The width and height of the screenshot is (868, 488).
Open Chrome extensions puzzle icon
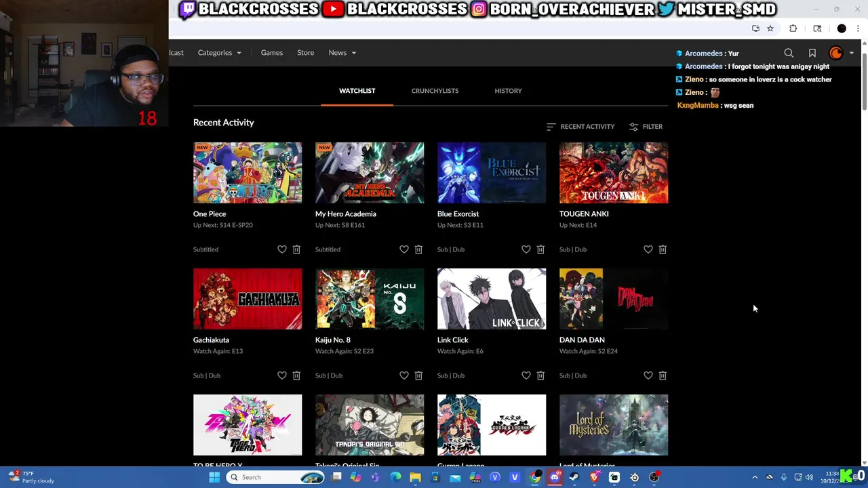(793, 28)
